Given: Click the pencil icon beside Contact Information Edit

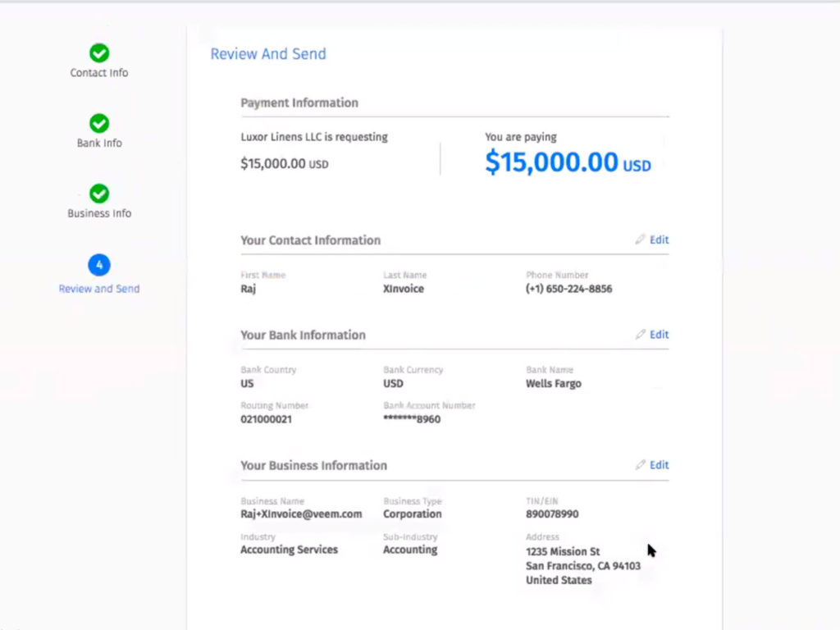Looking at the screenshot, I should point(640,240).
